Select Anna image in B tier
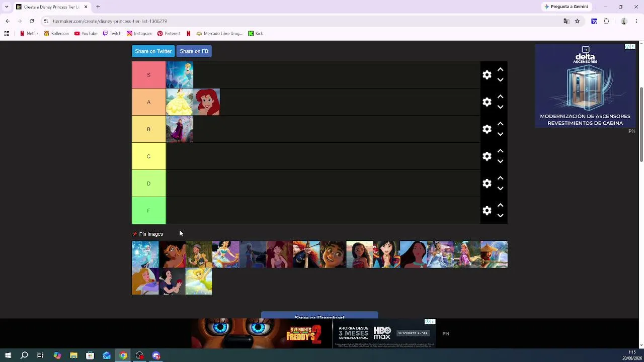The image size is (644, 362). click(180, 129)
